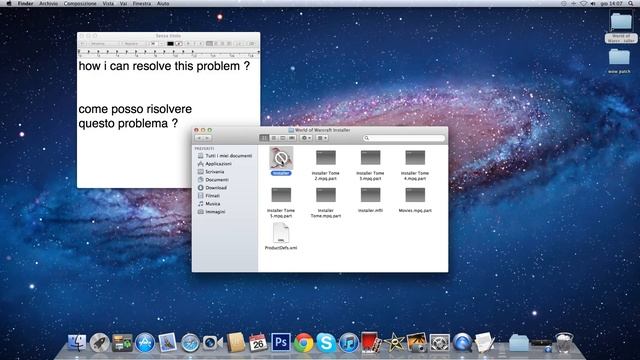
Task: Open the Aiuto menu
Action: click(163, 3)
